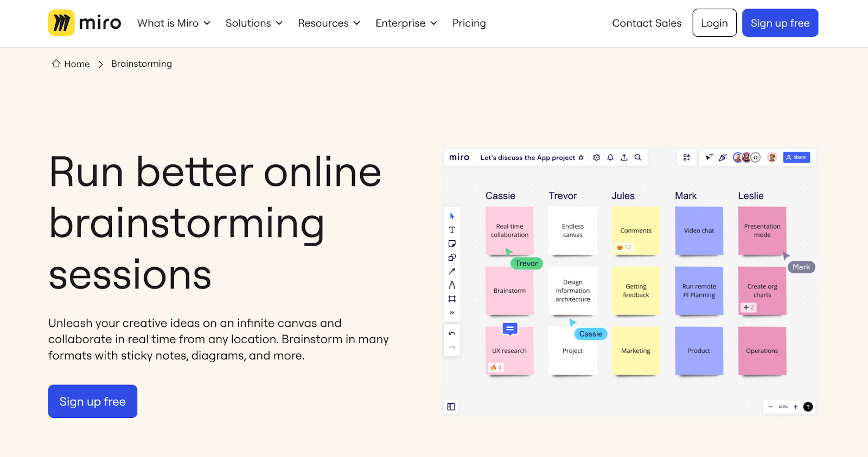Select the purple Video chat sticky note
Viewport: 868px width, 457px height.
699,230
